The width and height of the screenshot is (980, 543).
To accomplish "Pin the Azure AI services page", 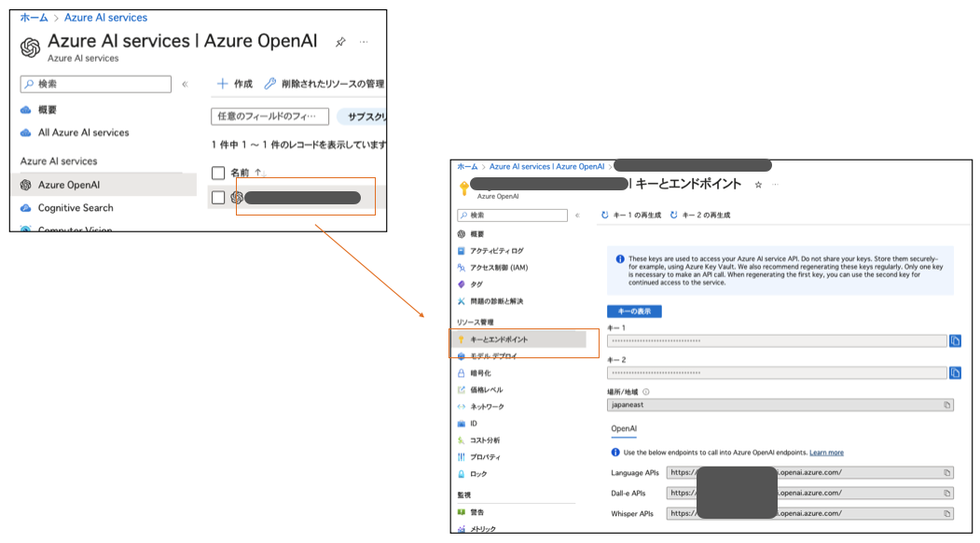I will 340,43.
